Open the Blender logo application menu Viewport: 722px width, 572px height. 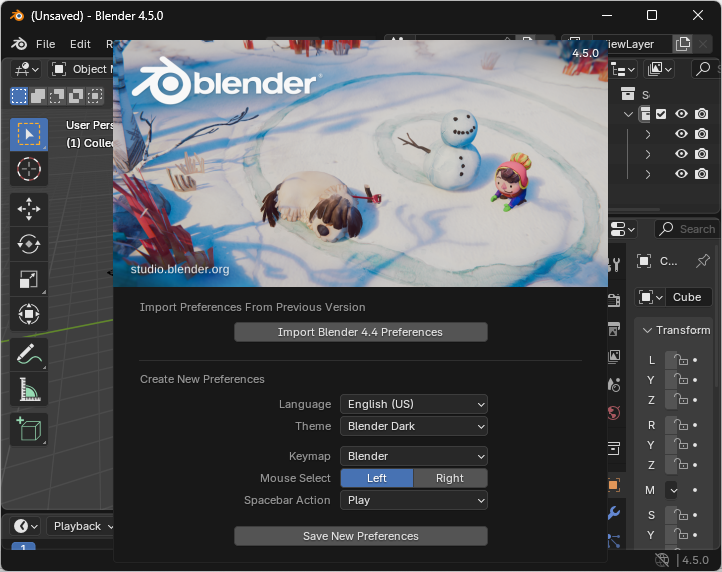(19, 44)
